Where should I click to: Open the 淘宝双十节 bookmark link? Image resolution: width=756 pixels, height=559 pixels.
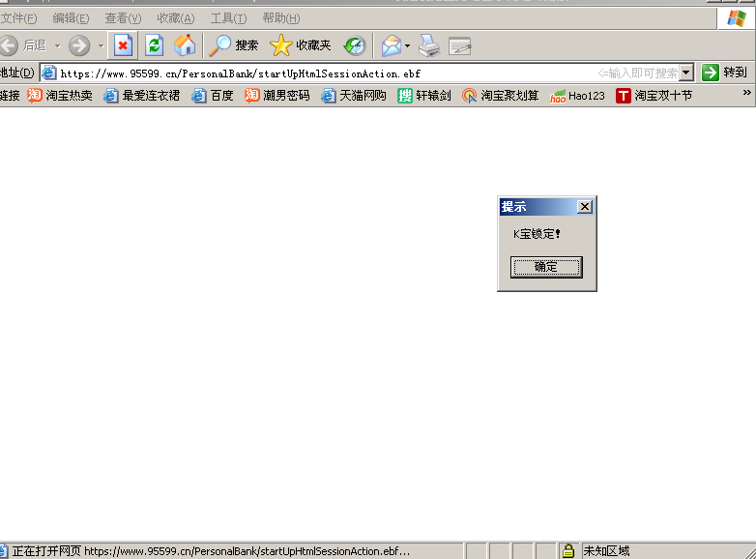tap(654, 96)
